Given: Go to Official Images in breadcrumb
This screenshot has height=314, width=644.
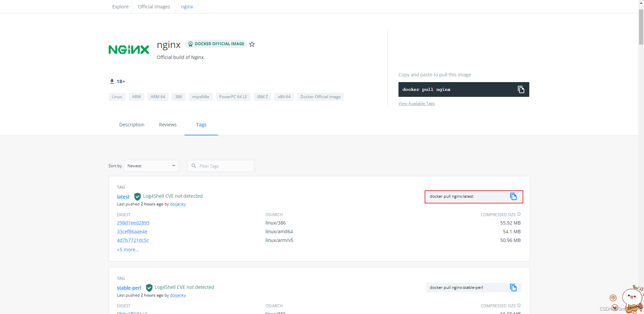Looking at the screenshot, I should [154, 7].
